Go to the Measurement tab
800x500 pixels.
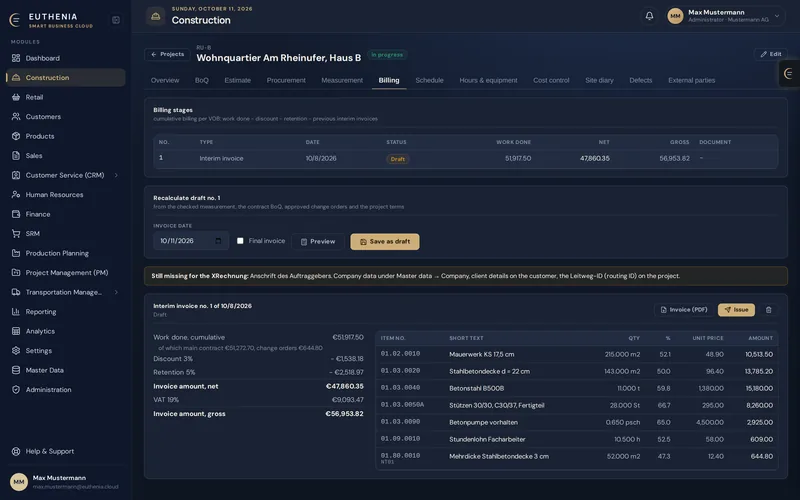coord(342,80)
